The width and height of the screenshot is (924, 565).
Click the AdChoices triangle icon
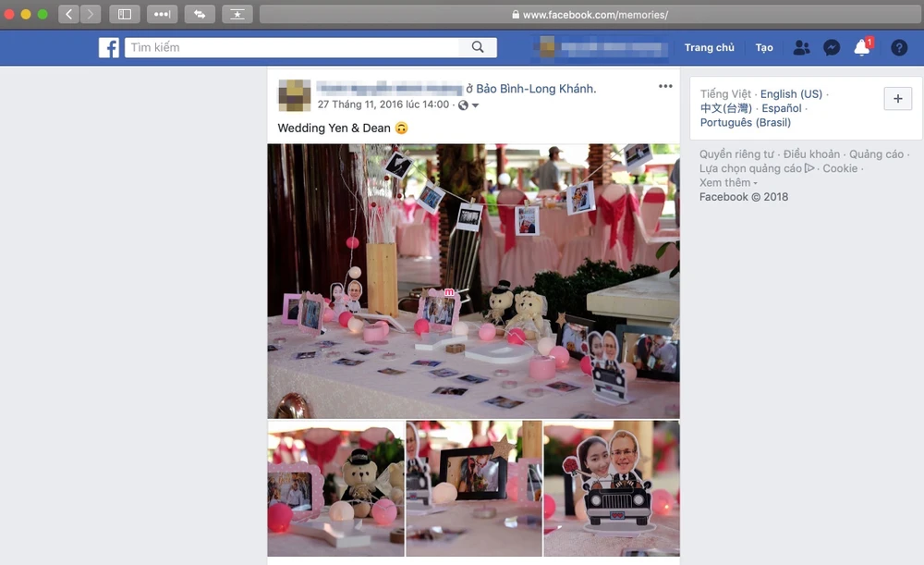click(809, 168)
